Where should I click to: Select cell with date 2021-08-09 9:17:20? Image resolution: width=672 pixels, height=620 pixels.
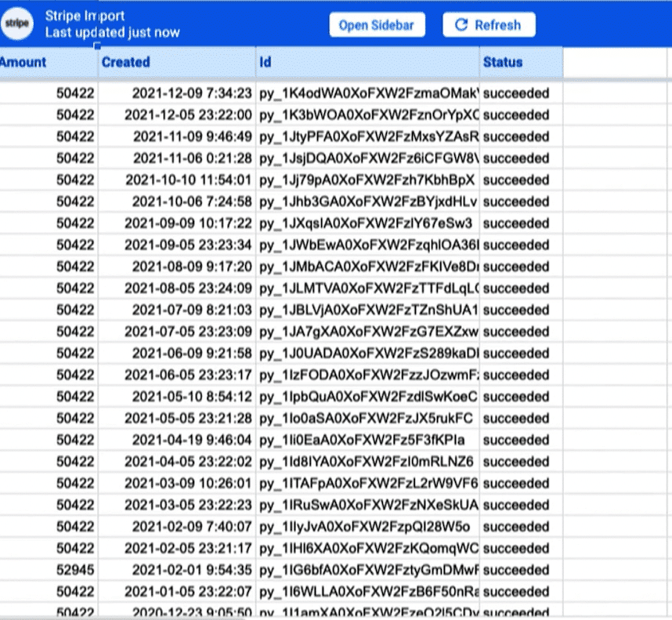click(x=176, y=266)
